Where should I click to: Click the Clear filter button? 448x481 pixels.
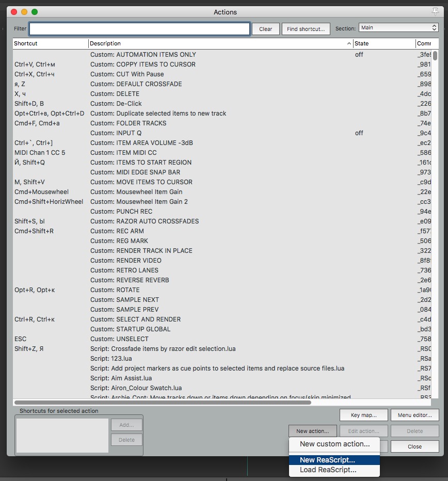coord(265,29)
